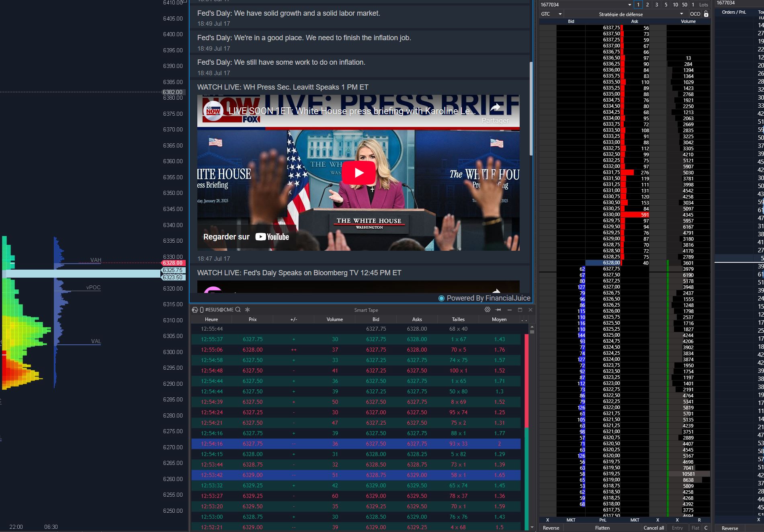The image size is (764, 532).
Task: Click the bid-side MKT button
Action: pyautogui.click(x=571, y=520)
